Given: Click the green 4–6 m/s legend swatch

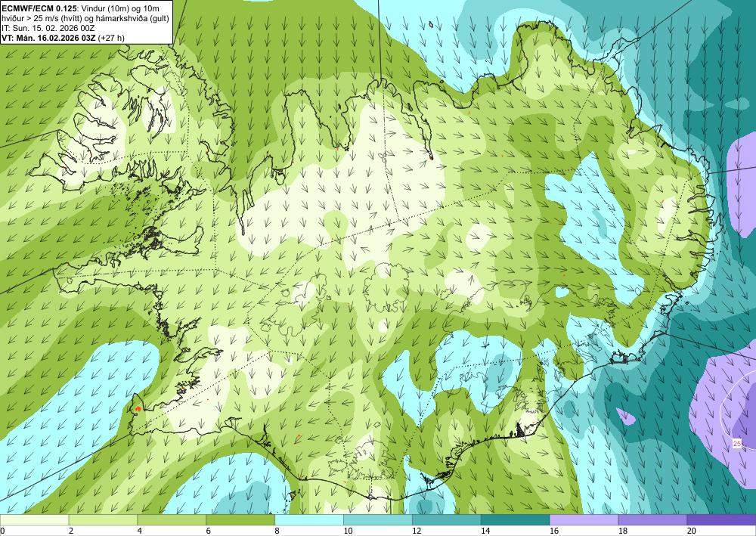Looking at the screenshot, I should (172, 520).
